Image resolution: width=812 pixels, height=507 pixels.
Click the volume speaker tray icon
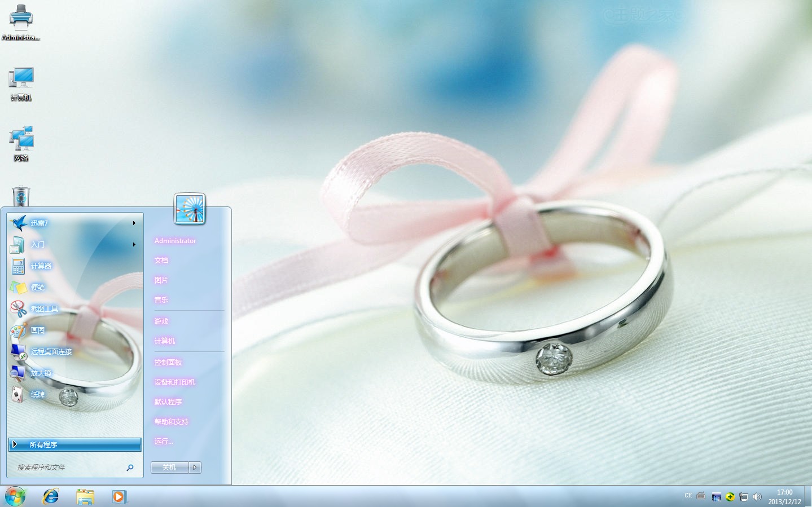coord(757,497)
